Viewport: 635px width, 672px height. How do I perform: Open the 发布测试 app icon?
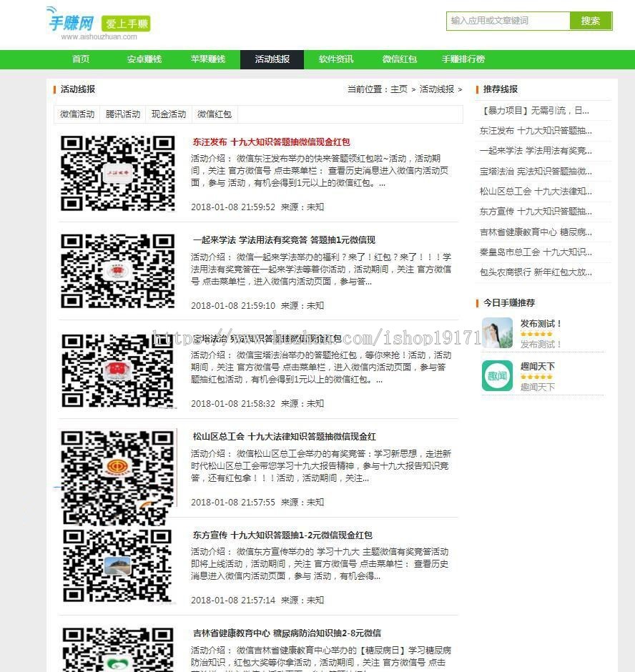pos(497,333)
